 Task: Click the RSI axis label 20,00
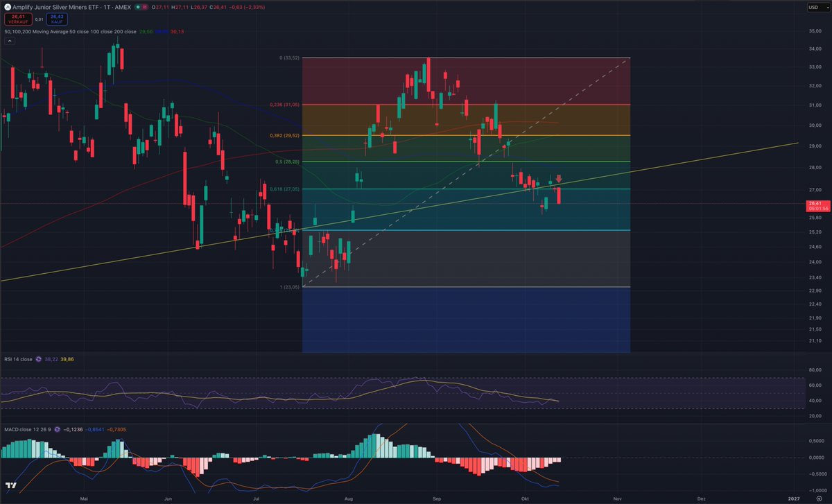coord(814,416)
